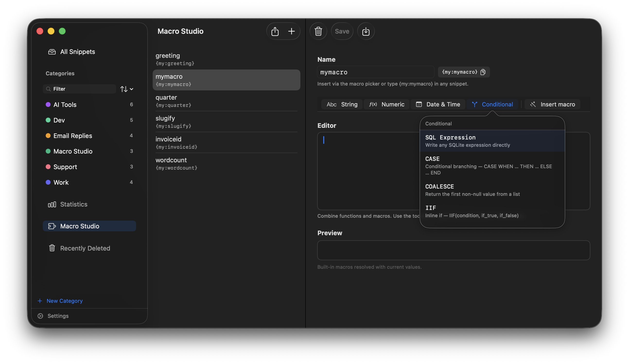Viewport: 629px width, 364px height.
Task: Select the Support category
Action: tap(89, 167)
